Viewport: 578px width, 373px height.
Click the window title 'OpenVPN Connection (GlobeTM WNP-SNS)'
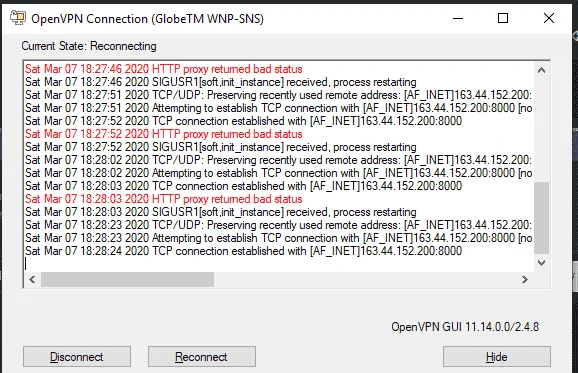tap(147, 18)
